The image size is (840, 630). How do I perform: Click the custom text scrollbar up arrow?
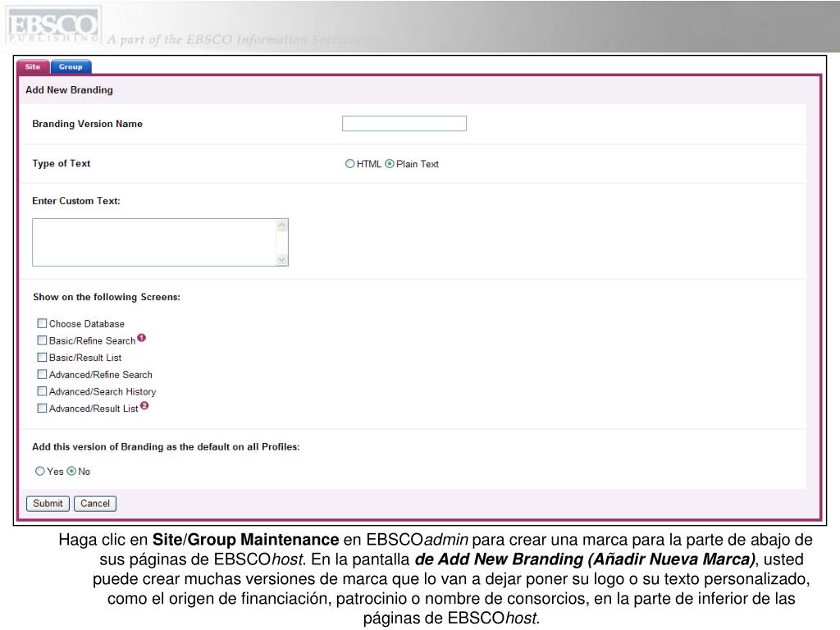coord(282,226)
